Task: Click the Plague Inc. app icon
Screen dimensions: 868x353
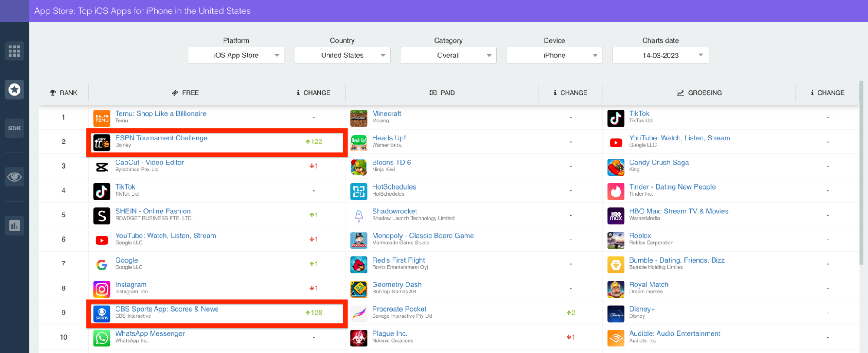Action: tap(359, 338)
